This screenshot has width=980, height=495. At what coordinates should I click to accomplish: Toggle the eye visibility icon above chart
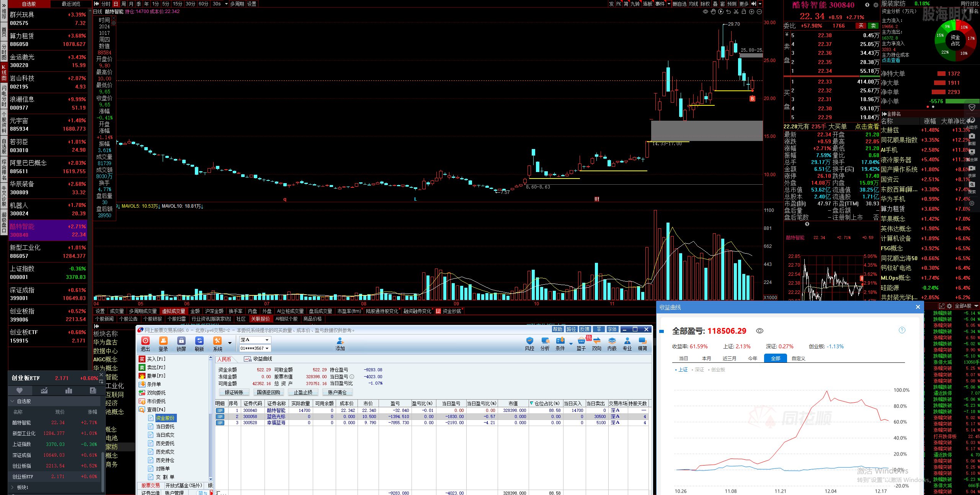706,12
